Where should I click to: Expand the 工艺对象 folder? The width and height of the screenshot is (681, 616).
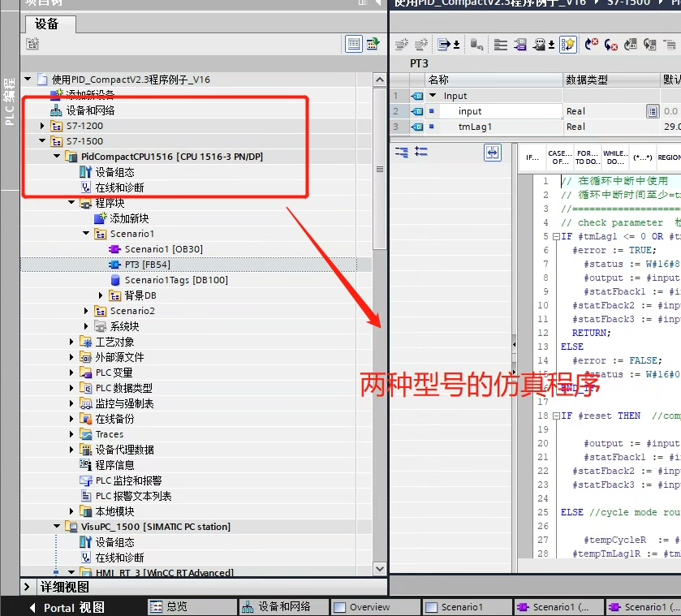(71, 342)
